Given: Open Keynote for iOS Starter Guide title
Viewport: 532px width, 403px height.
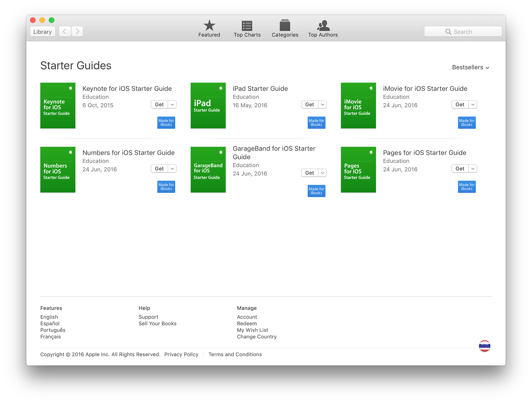Looking at the screenshot, I should pos(127,89).
